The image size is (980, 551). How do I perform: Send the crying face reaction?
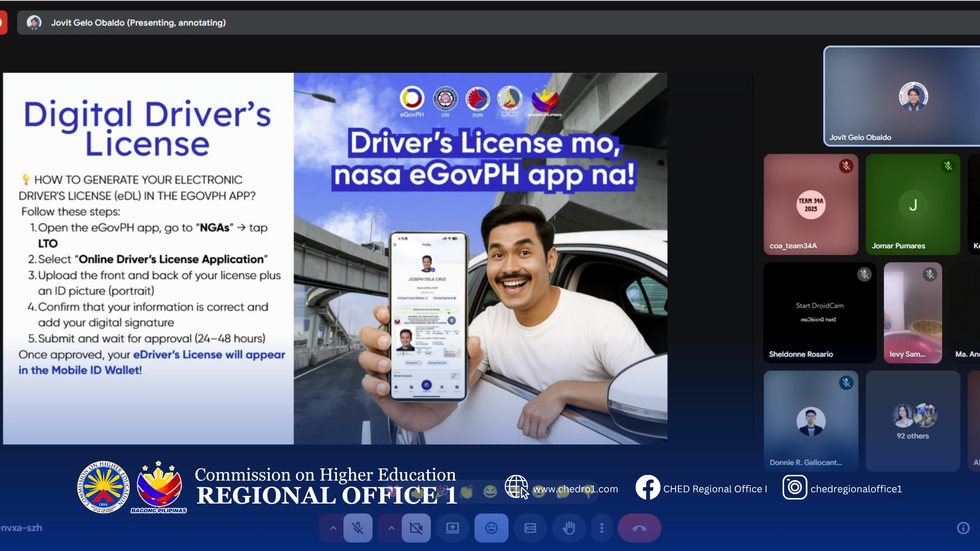tap(539, 492)
